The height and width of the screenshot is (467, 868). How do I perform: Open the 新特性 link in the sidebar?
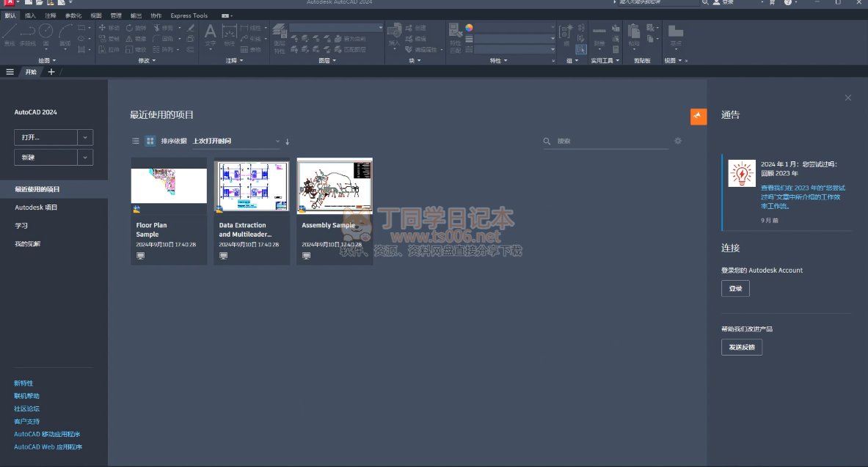pos(23,383)
